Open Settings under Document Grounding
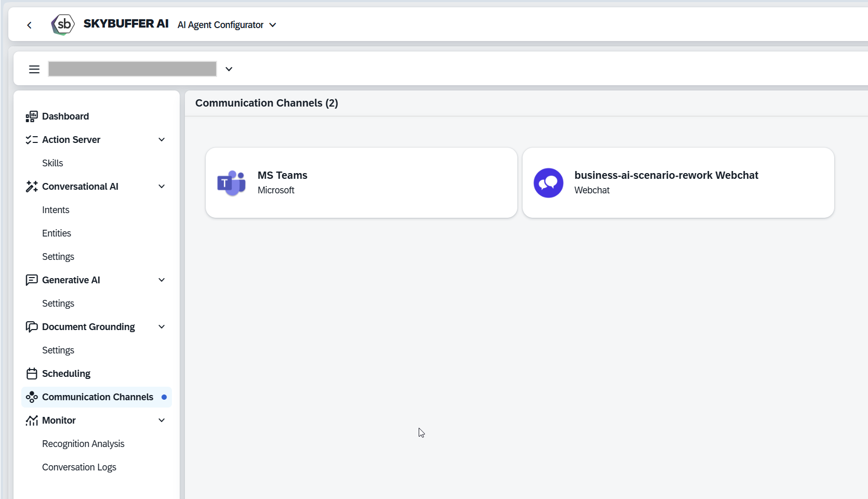Screen dimensions: 868x499 click(58, 350)
